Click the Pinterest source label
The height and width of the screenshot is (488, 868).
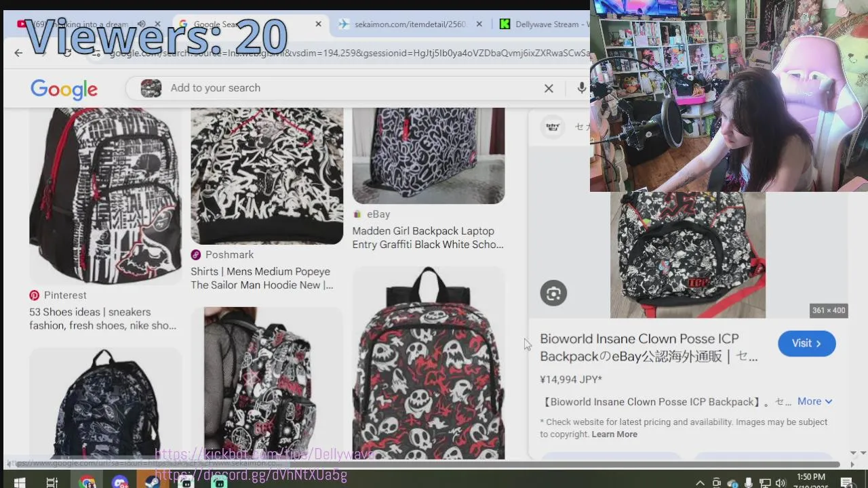[x=65, y=296]
